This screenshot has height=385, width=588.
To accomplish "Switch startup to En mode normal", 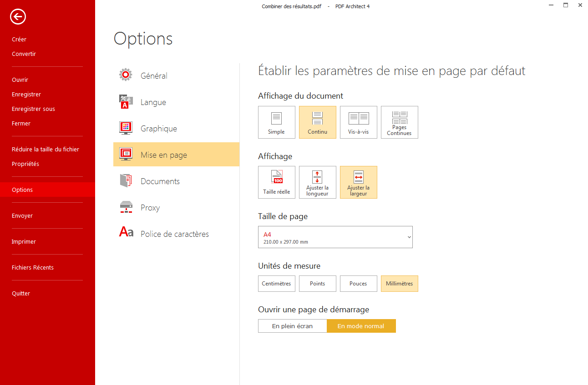I will [x=361, y=326].
